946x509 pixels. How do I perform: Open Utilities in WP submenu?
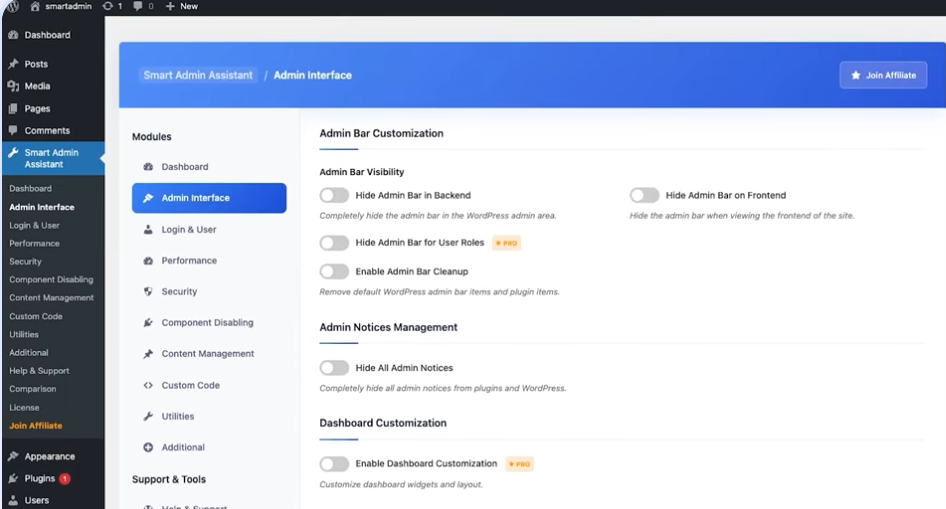point(24,334)
